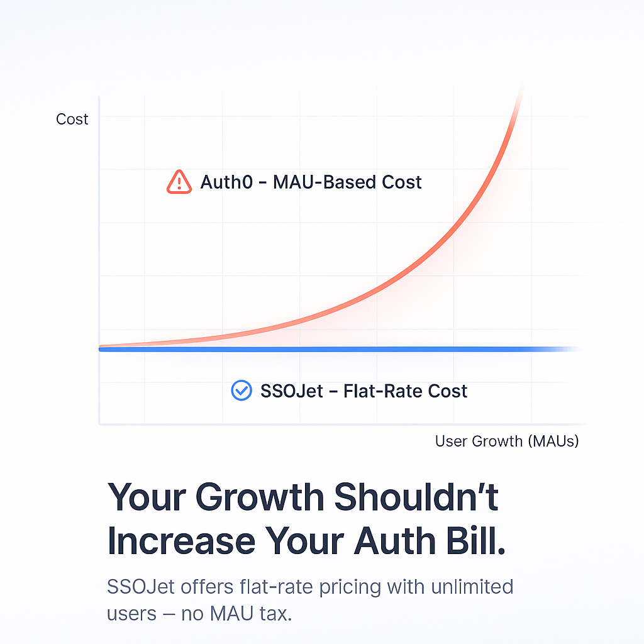Click the "User Growth (MAUs)" axis label
The height and width of the screenshot is (644, 644).
[506, 441]
